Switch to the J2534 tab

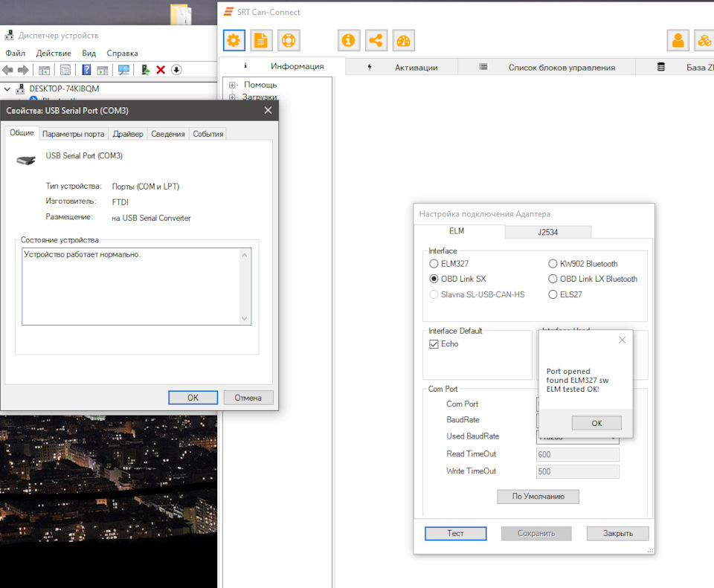click(548, 232)
